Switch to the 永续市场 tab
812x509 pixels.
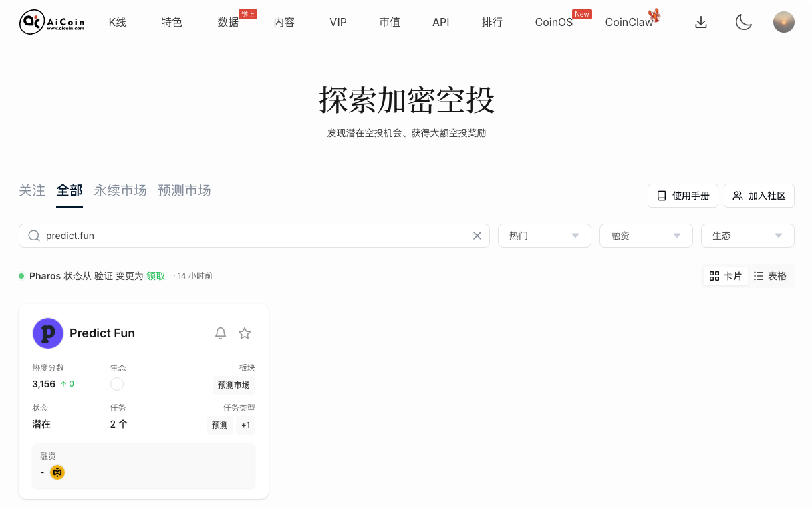120,191
